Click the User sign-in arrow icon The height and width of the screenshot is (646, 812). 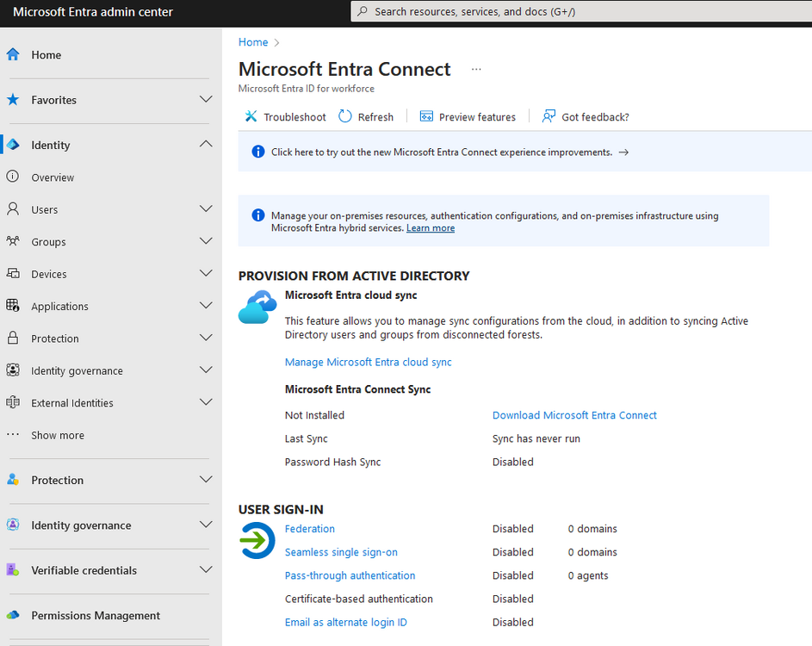point(257,540)
